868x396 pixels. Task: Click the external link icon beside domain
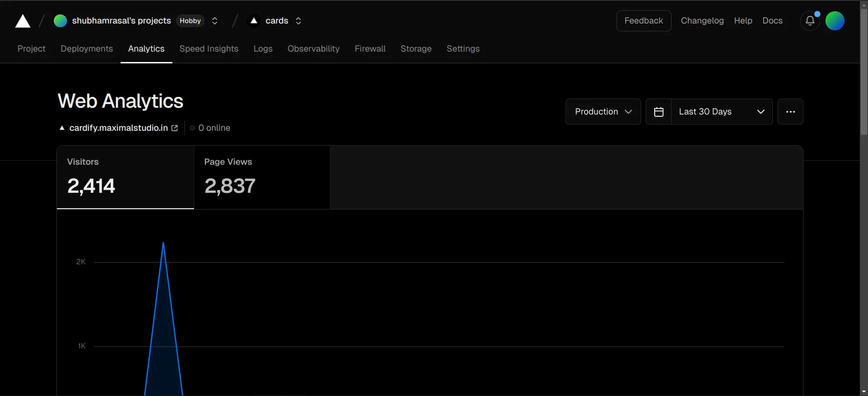[175, 128]
